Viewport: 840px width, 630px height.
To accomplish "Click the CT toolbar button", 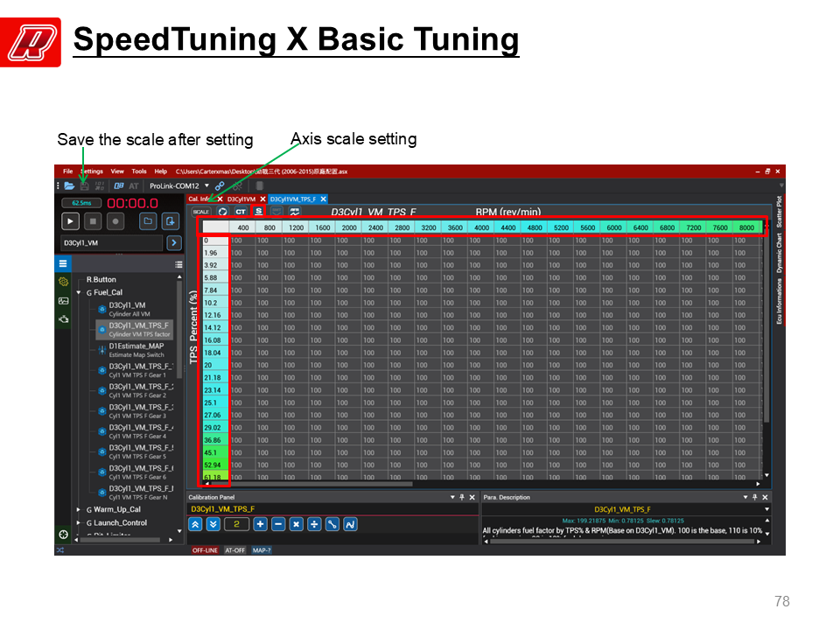I will (241, 212).
